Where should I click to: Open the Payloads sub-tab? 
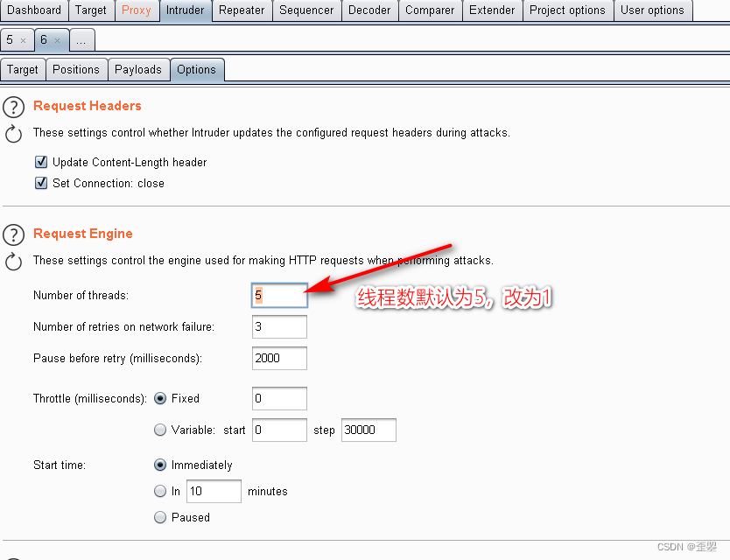(138, 70)
